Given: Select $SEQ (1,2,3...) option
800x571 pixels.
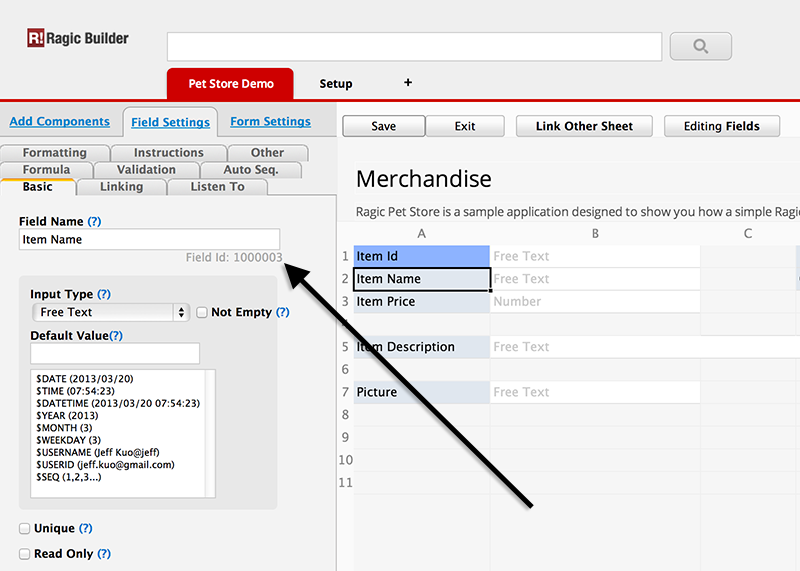Looking at the screenshot, I should pyautogui.click(x=69, y=477).
